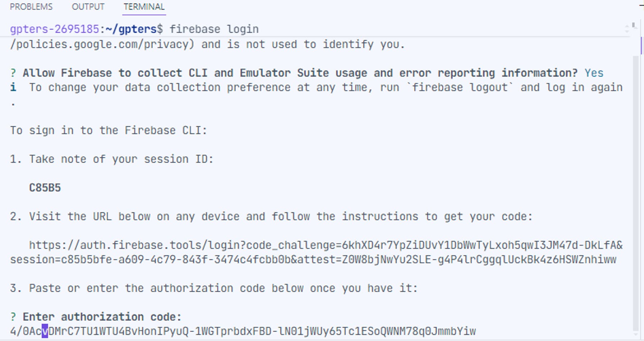Image resolution: width=644 pixels, height=341 pixels.
Task: Click the second line of the login URL
Action: pos(313,260)
